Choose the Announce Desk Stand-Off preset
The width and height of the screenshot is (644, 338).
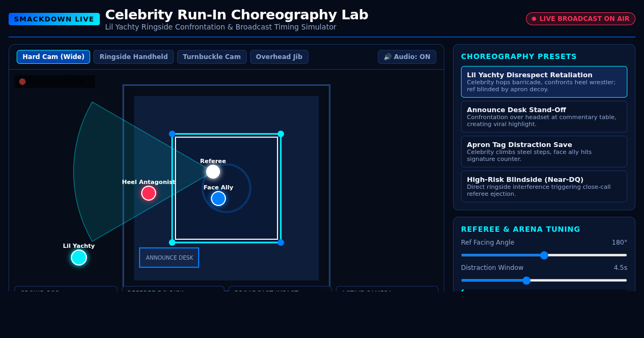tap(544, 116)
